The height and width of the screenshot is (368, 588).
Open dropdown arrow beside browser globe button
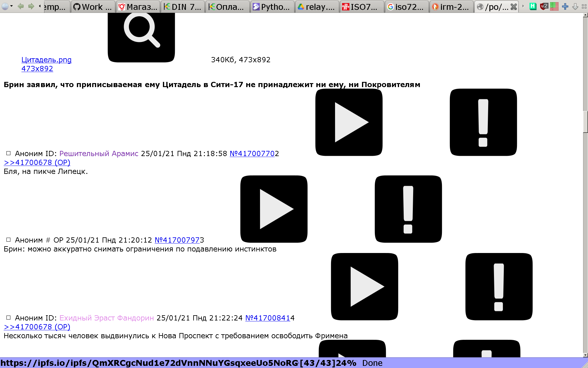click(12, 6)
